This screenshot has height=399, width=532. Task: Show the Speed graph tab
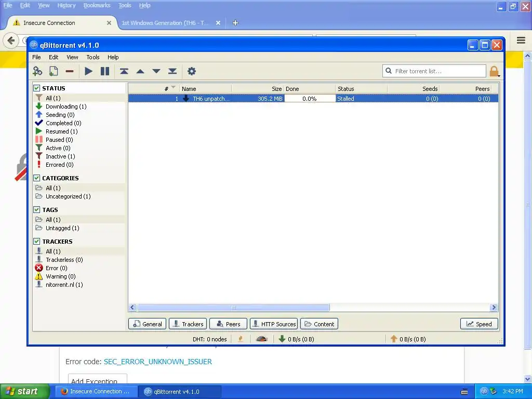[x=479, y=324]
